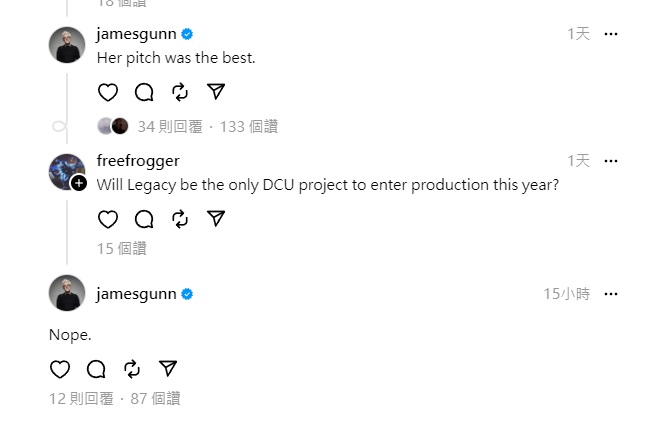671x423 pixels.
Task: Share the "Nope." reply
Action: 168,369
